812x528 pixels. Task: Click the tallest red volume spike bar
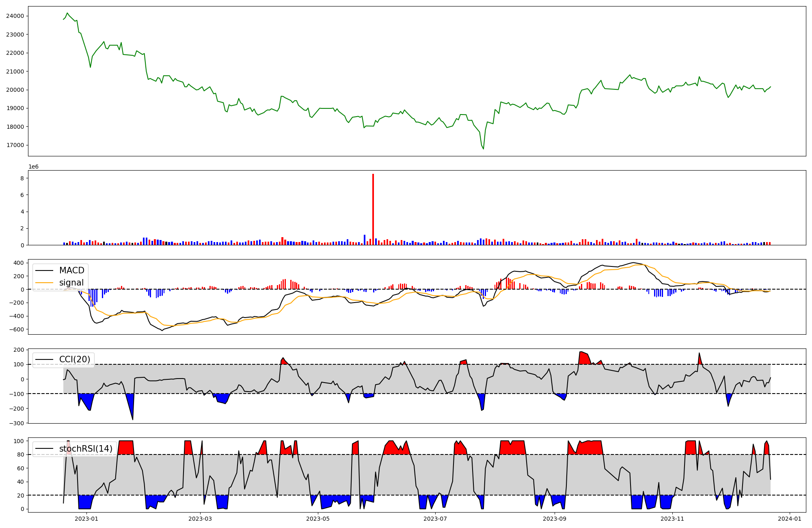(x=373, y=209)
